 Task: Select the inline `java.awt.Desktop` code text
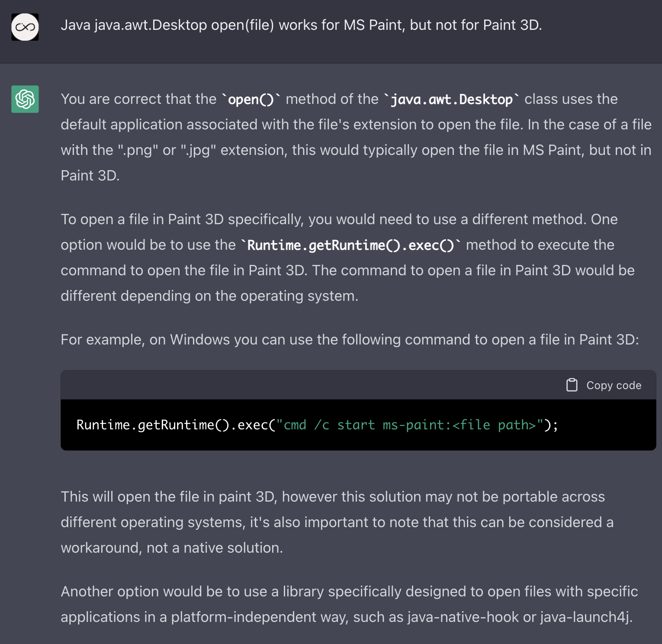coord(450,99)
